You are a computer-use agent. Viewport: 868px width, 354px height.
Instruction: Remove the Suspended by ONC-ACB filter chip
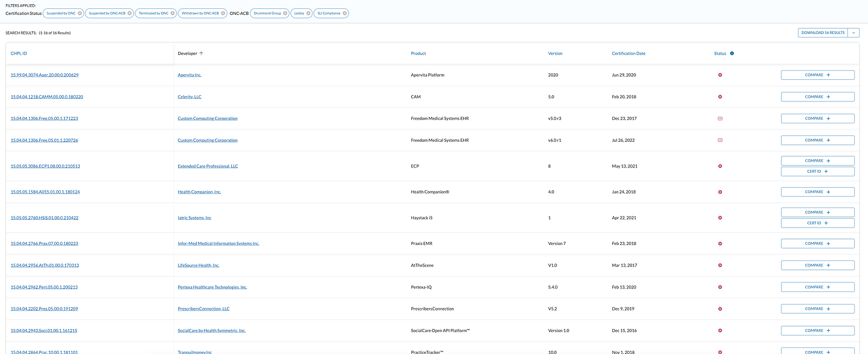coord(129,13)
